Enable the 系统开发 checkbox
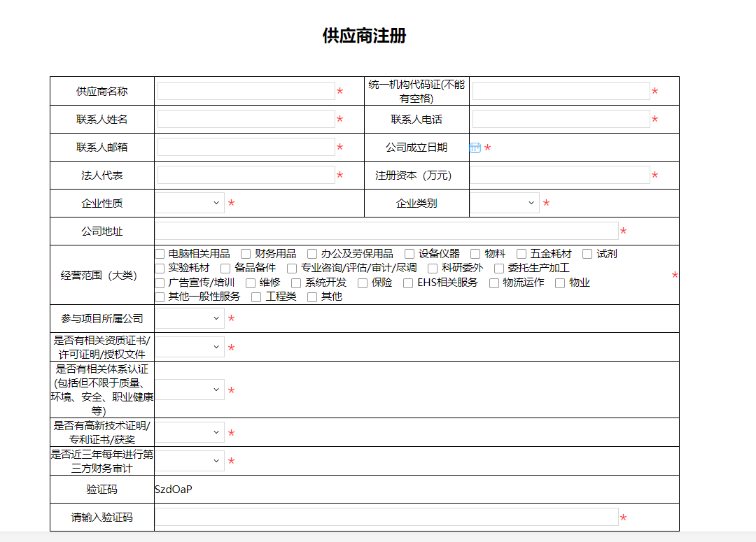This screenshot has width=756, height=542. pos(296,283)
